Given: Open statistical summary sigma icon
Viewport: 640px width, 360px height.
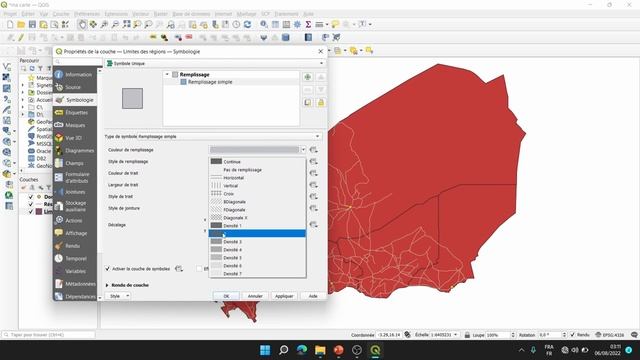Looking at the screenshot, I should click(309, 24).
